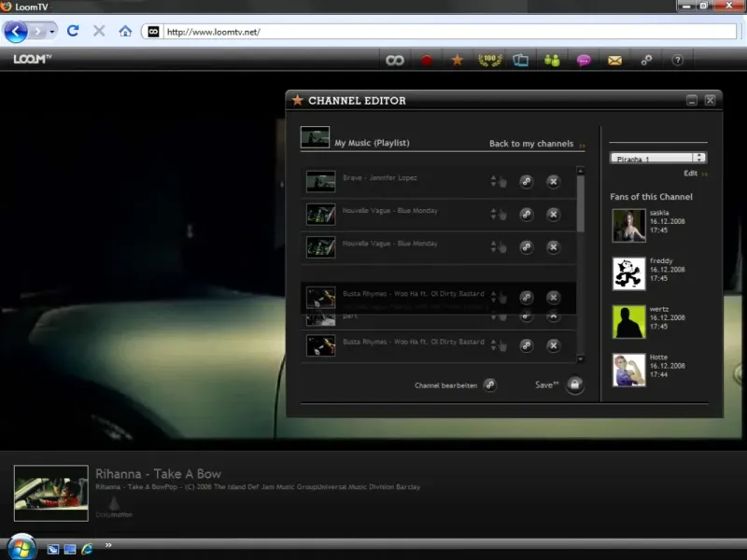Go to browser home page

tap(125, 32)
